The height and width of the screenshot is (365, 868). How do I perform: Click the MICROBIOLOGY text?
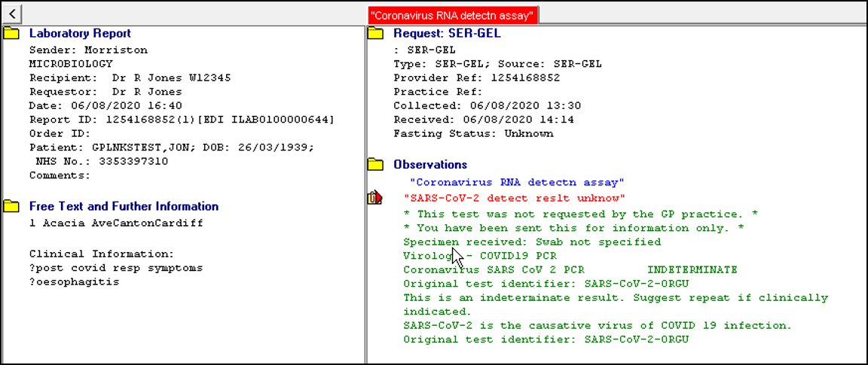click(70, 64)
